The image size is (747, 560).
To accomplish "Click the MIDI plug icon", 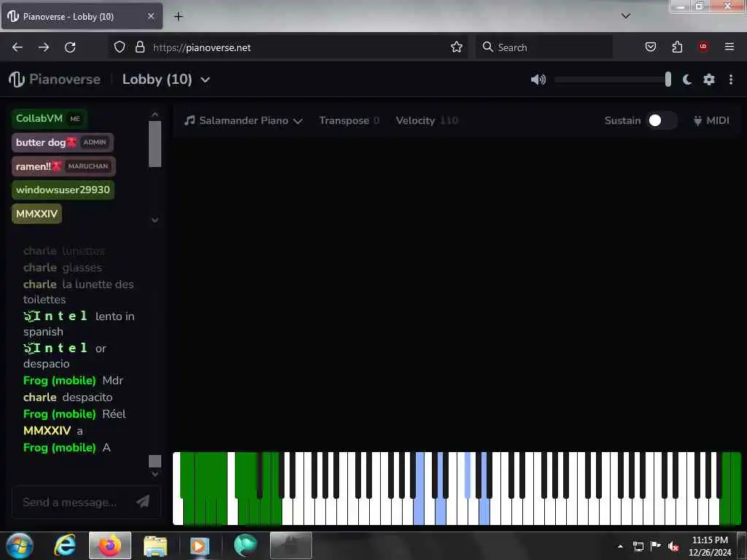I will [x=697, y=120].
